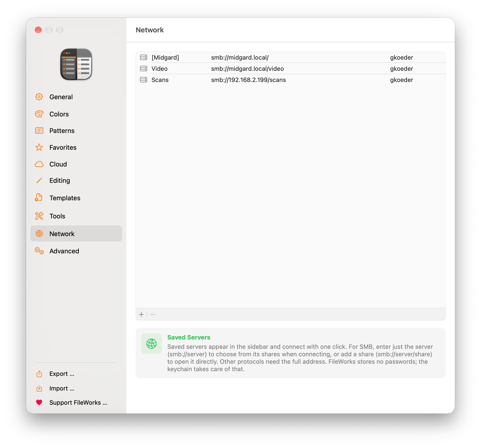
Task: Click the server icon beside Scans
Action: tap(144, 80)
